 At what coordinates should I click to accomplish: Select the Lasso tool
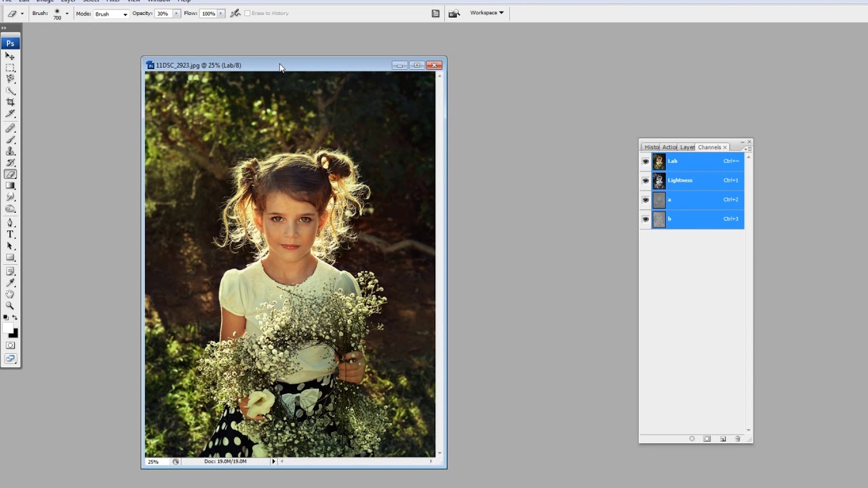coord(10,79)
